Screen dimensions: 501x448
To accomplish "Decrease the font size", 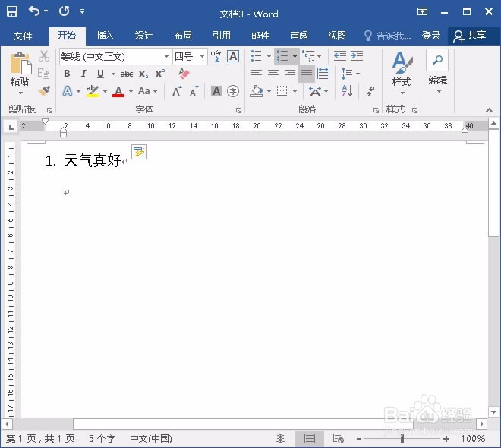I will coord(194,91).
